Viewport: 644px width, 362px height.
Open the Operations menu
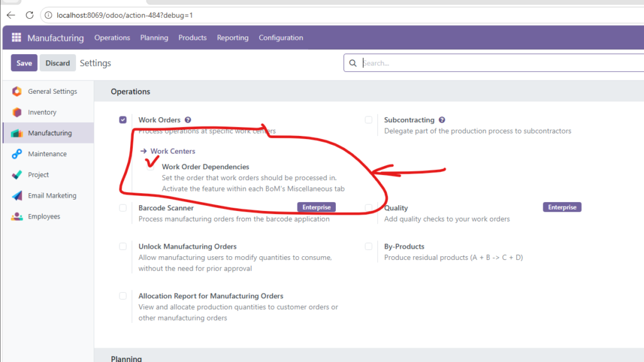click(x=112, y=38)
